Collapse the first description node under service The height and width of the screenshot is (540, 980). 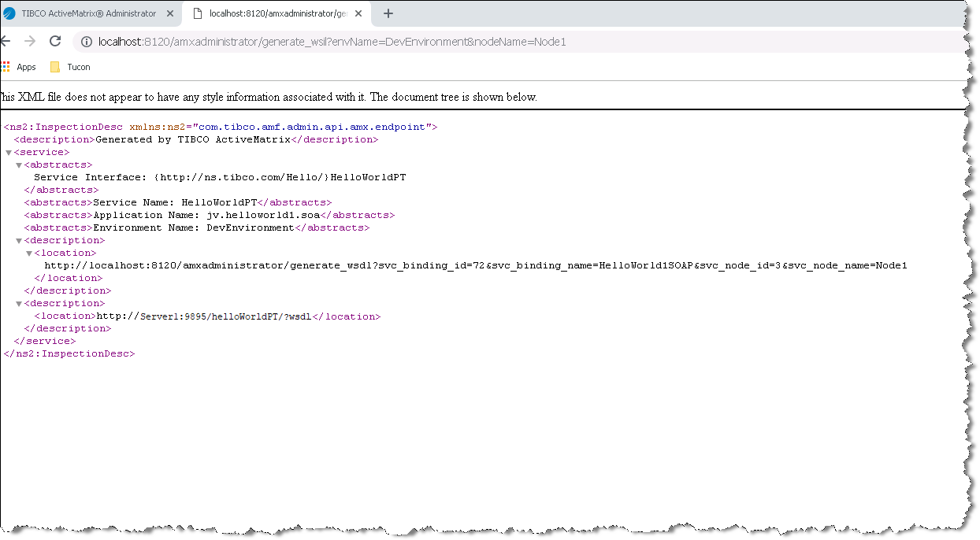coord(19,241)
